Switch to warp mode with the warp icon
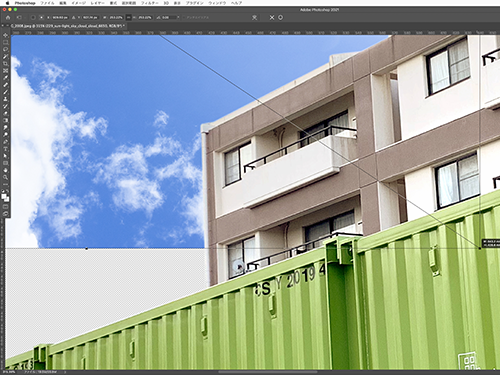 [254, 17]
